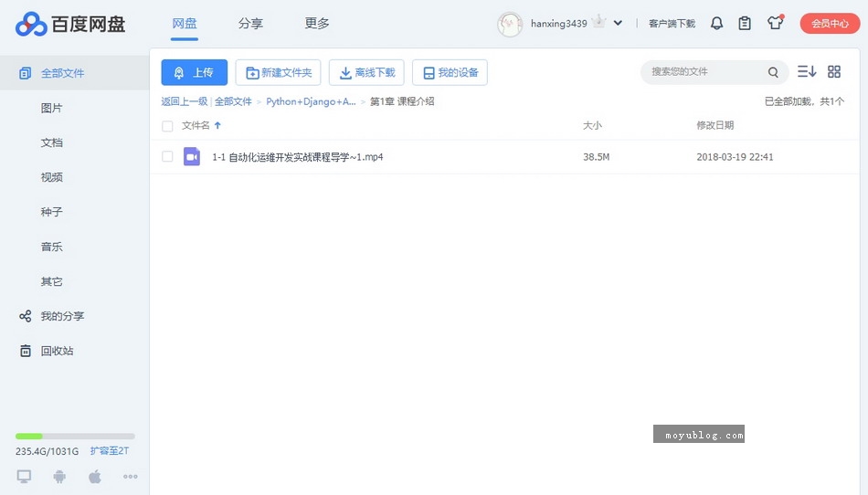This screenshot has width=868, height=495.
Task: Click the 新建文件夹 button
Action: point(278,72)
